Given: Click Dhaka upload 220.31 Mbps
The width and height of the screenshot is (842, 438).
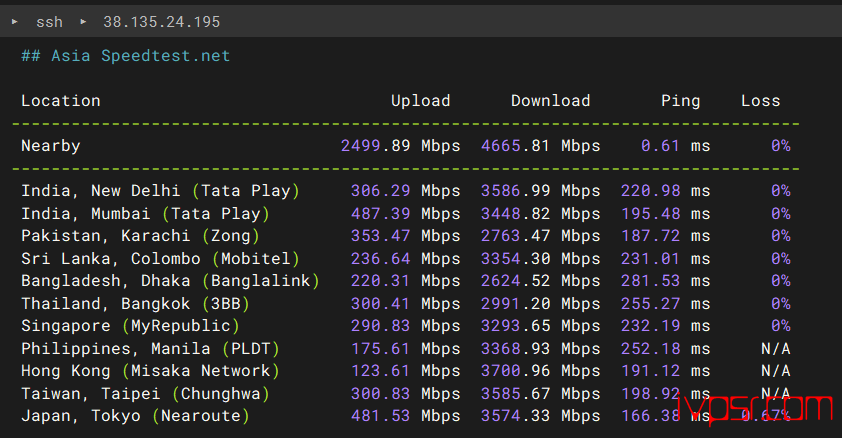Looking at the screenshot, I should tap(405, 281).
